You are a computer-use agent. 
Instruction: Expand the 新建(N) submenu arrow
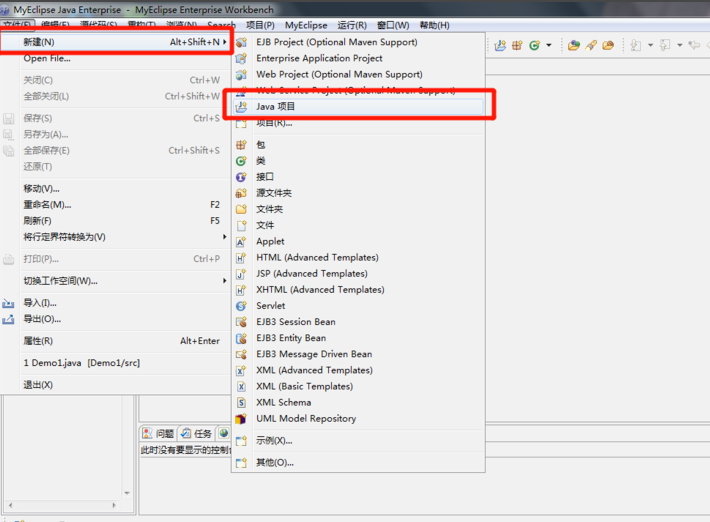[225, 42]
